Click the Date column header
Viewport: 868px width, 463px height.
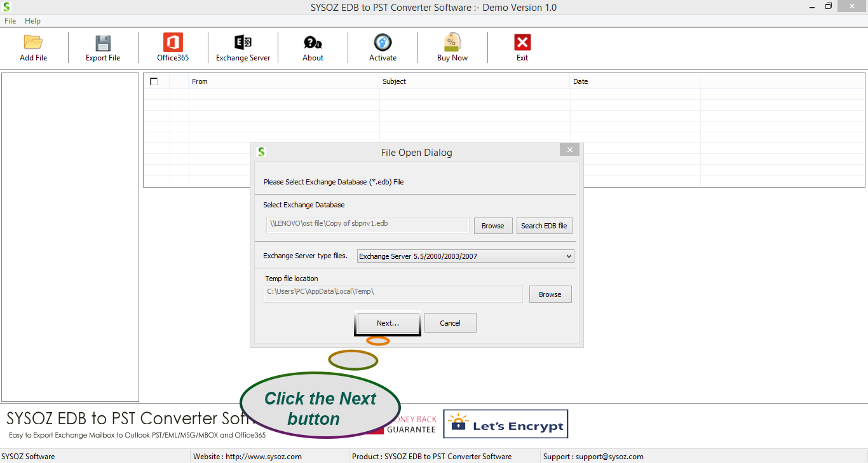635,81
